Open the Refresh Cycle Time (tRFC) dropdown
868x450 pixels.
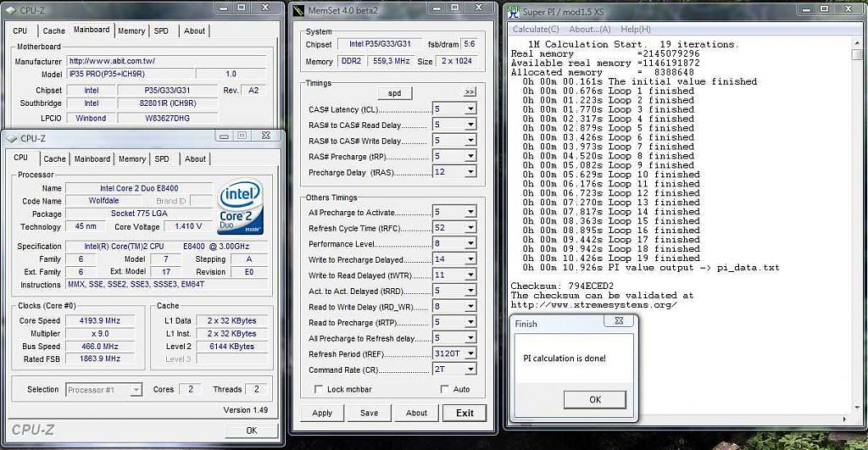click(470, 227)
